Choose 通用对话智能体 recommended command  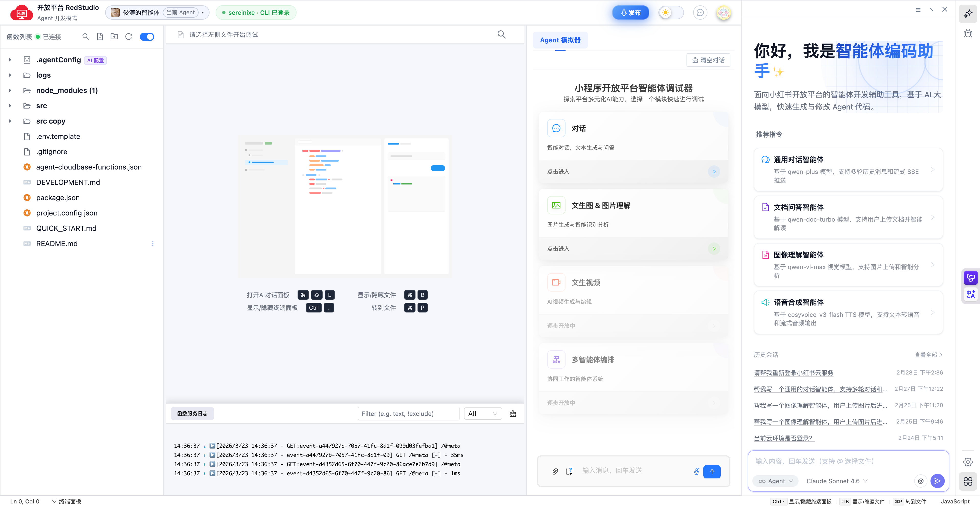[848, 169]
